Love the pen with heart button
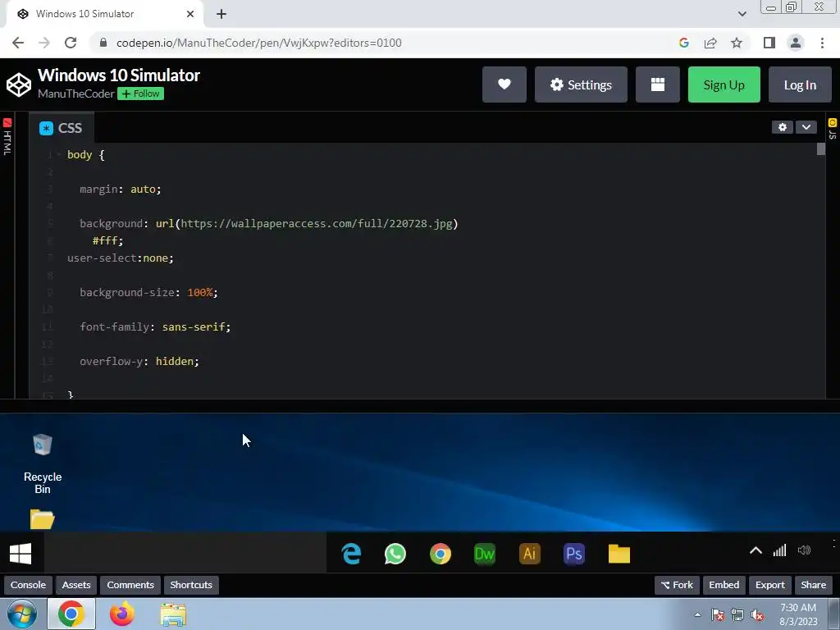Image resolution: width=840 pixels, height=630 pixels. click(504, 84)
